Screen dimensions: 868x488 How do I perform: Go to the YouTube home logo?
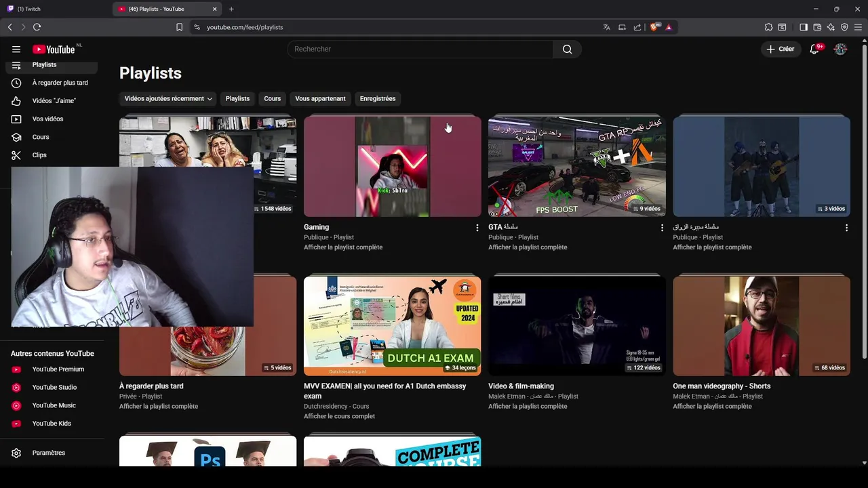pyautogui.click(x=54, y=49)
